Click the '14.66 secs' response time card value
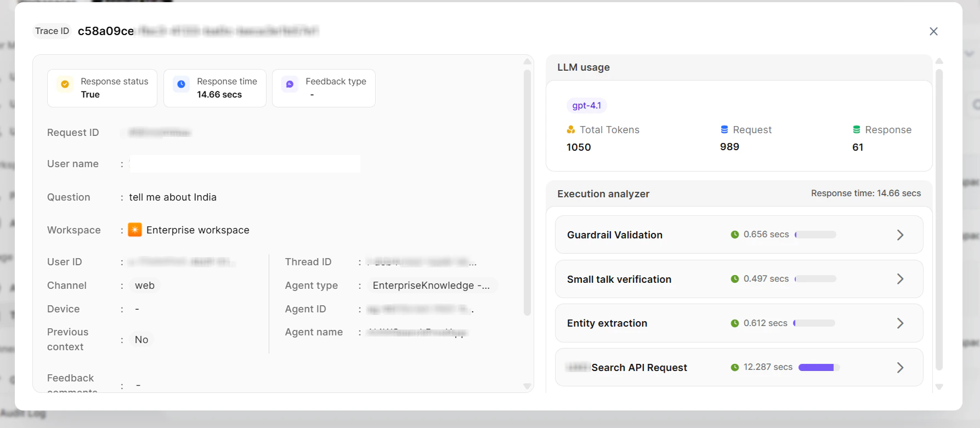 (x=219, y=95)
